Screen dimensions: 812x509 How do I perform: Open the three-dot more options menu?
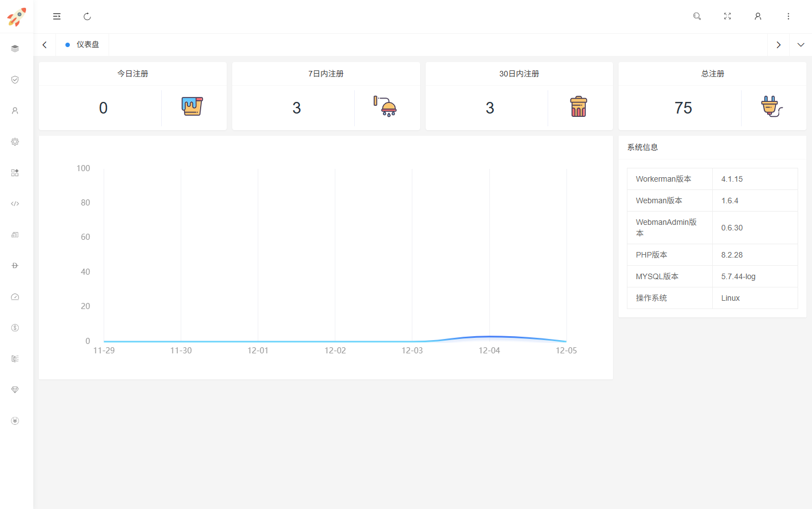pyautogui.click(x=788, y=17)
